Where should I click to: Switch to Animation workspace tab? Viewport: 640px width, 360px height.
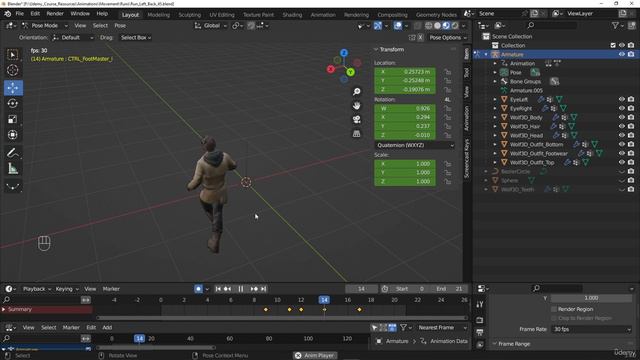tap(323, 15)
